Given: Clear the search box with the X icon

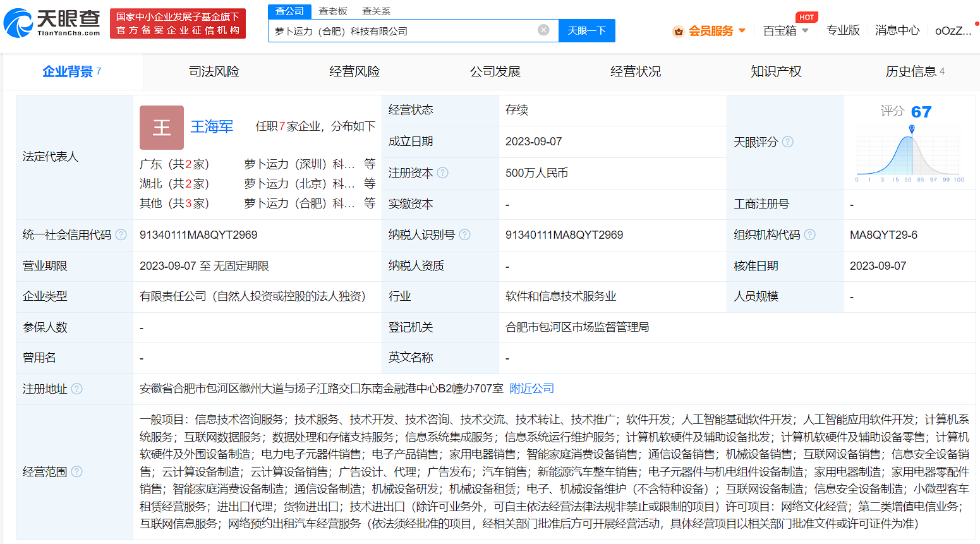Looking at the screenshot, I should tap(543, 30).
